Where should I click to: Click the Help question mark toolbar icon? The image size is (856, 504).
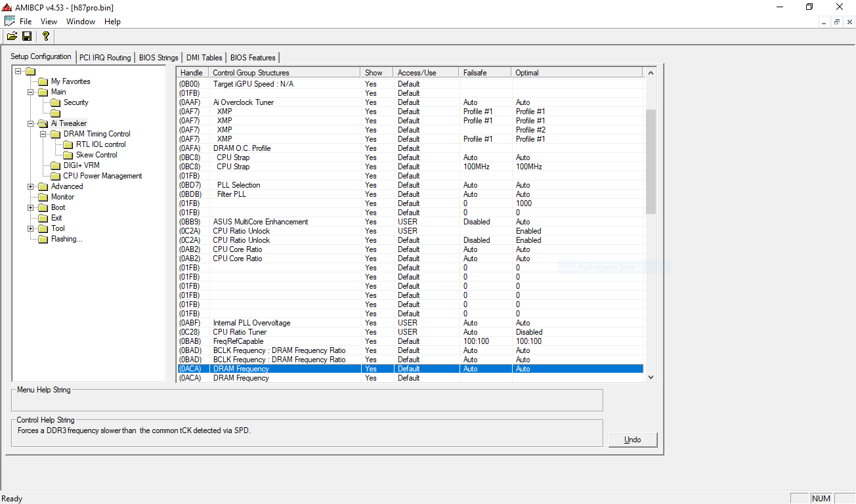45,36
